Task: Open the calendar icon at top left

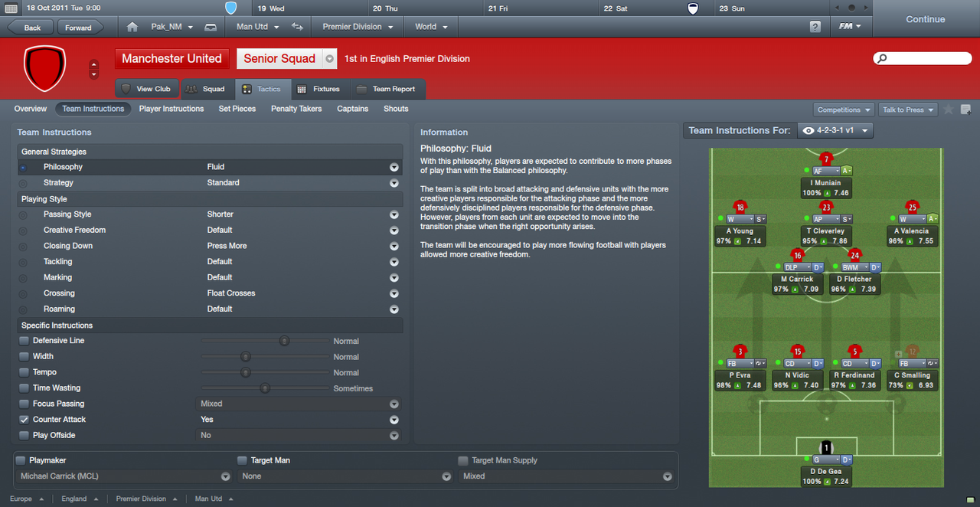Action: pyautogui.click(x=11, y=8)
